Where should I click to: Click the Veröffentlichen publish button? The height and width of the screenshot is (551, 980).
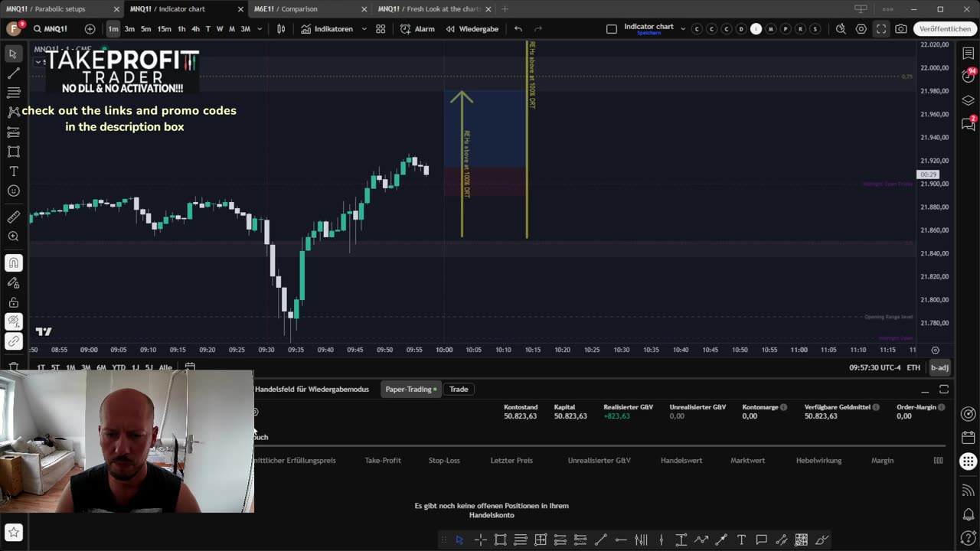pyautogui.click(x=946, y=29)
